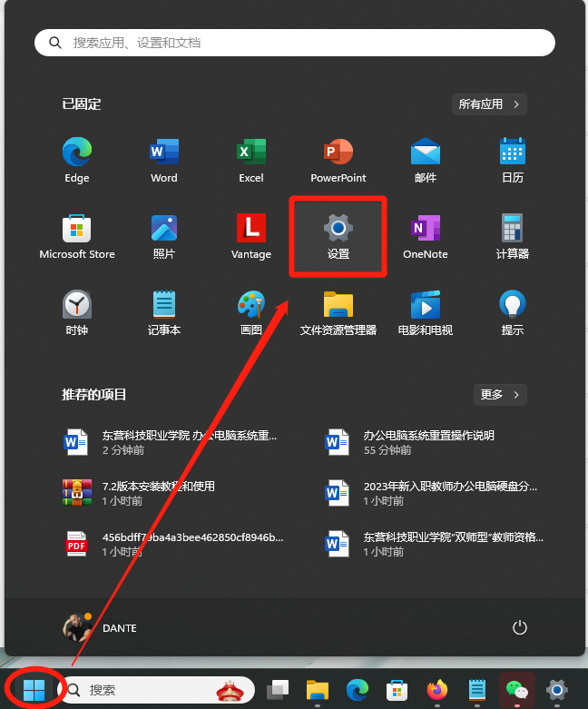Open 2023年新入职教师办公电脑硬盘分... document
Screen dimensions: 588x709
pos(432,493)
